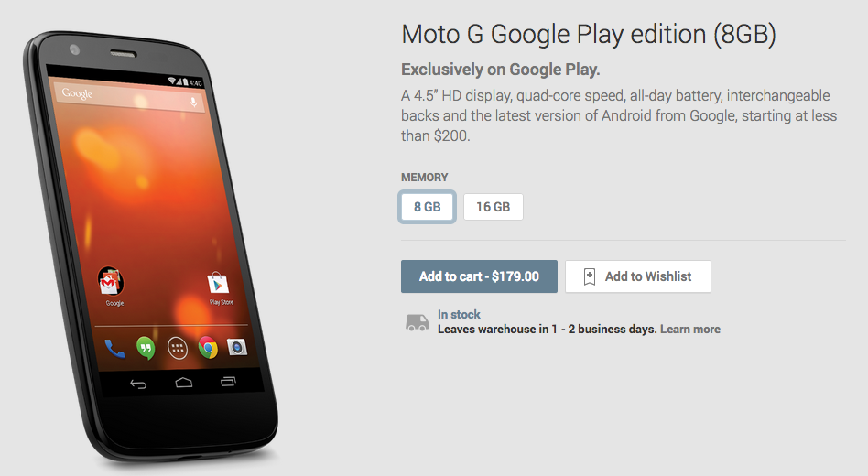Viewport: 868px width, 476px height.
Task: Tap the green Hangouts icon
Action: [x=146, y=349]
